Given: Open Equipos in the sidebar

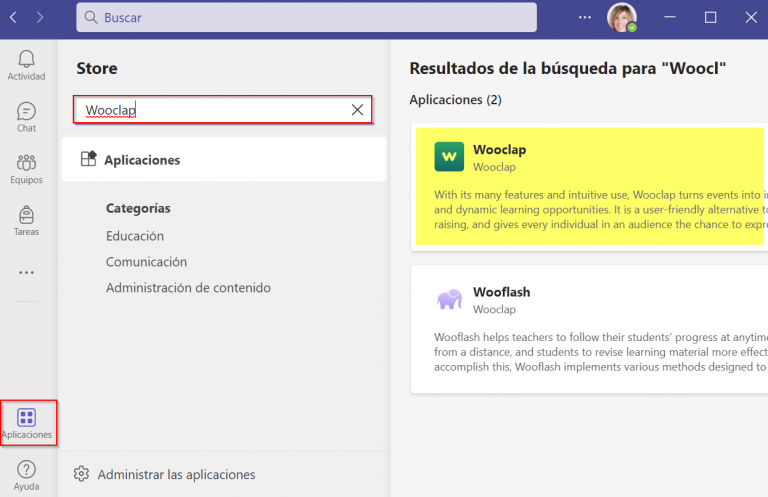Looking at the screenshot, I should [26, 169].
